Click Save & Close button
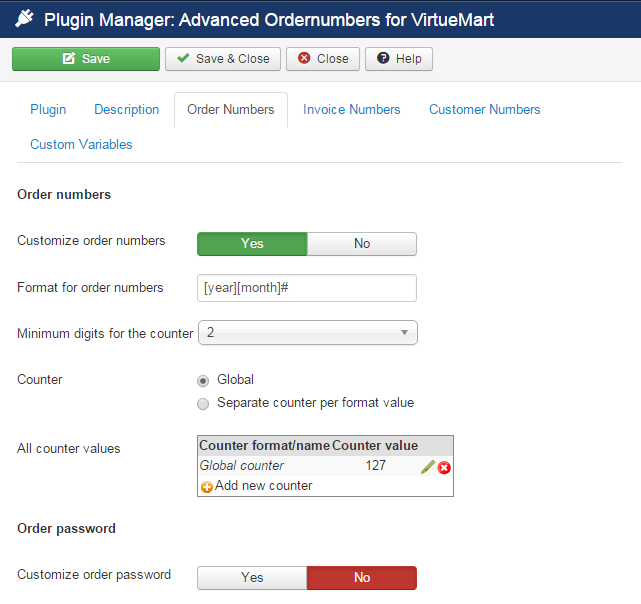Viewport: 641px width, 604px height. coord(223,59)
